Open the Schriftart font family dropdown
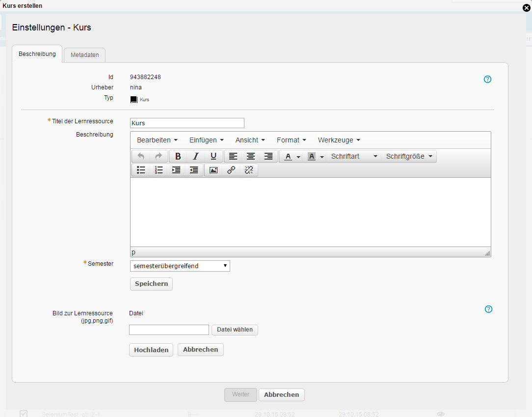This screenshot has height=417, width=532. [354, 156]
